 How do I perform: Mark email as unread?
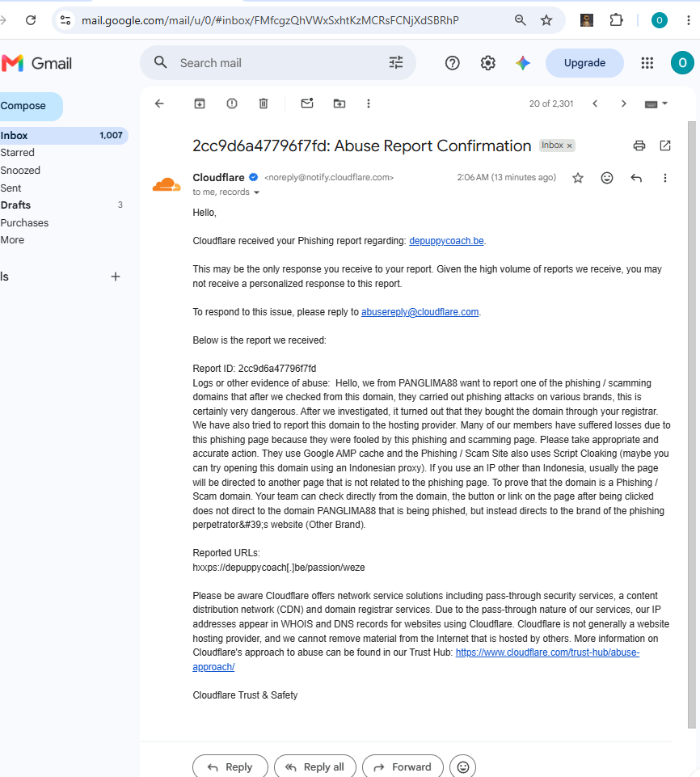click(307, 103)
